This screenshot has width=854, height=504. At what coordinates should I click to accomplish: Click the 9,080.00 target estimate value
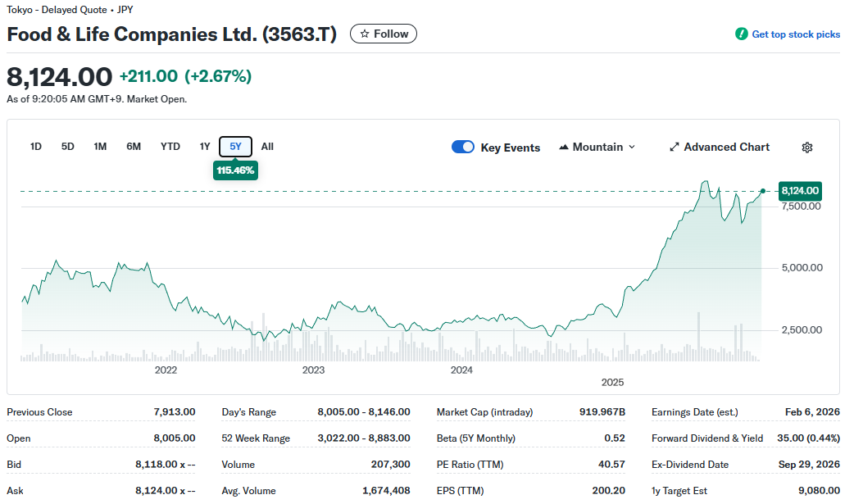point(819,490)
